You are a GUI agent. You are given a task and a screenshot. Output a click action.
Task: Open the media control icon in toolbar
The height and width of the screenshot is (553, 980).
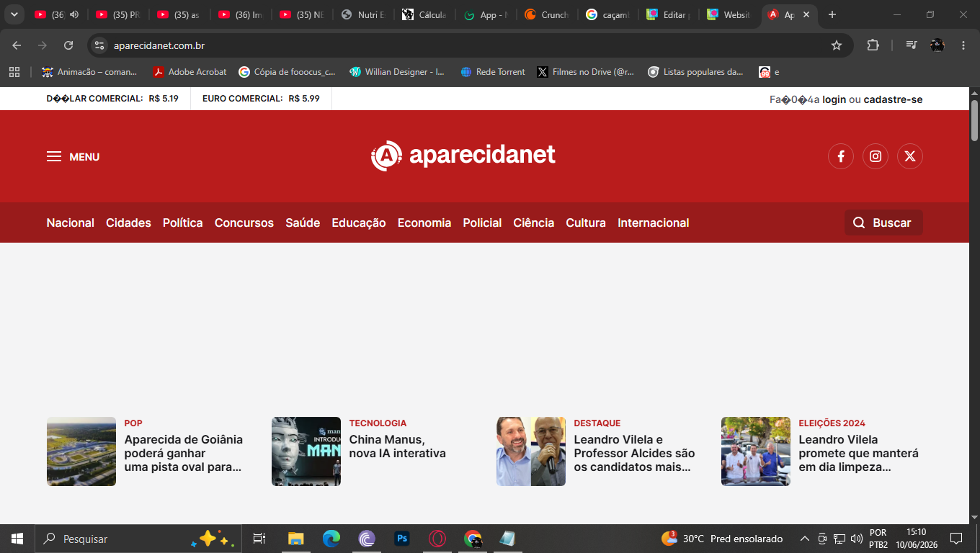[x=912, y=45]
